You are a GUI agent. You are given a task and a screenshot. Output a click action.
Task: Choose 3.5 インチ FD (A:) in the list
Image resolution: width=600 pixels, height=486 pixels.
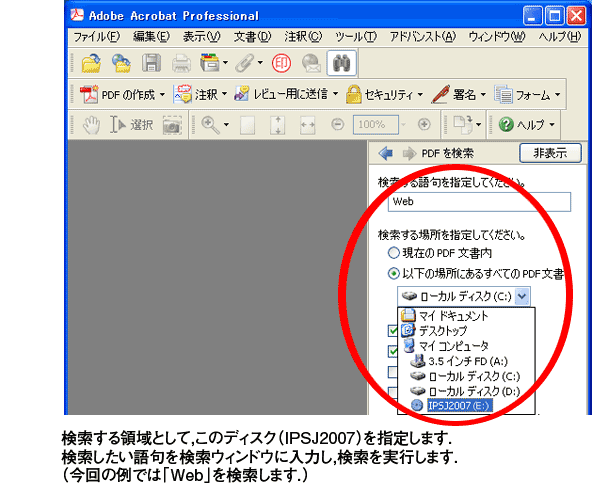point(466,361)
